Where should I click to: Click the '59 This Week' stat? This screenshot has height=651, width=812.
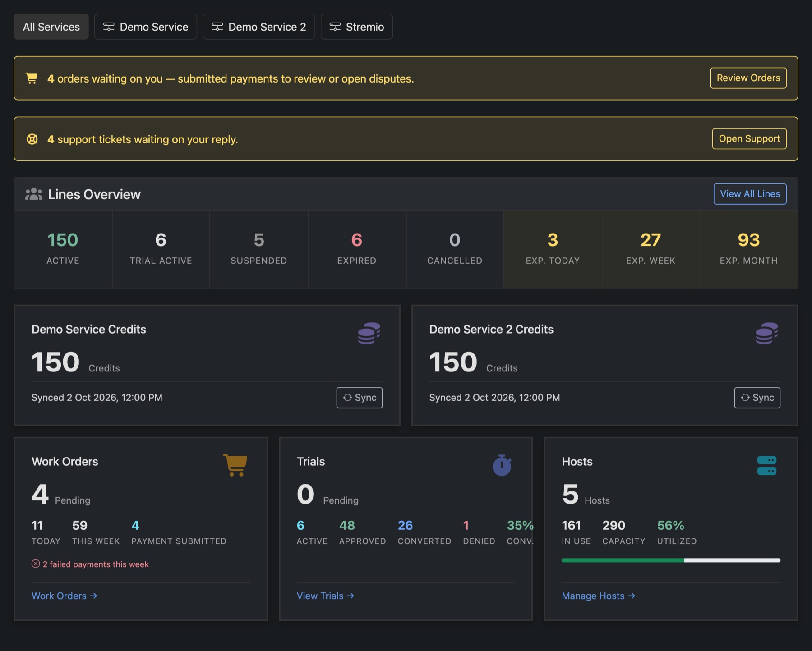point(96,532)
